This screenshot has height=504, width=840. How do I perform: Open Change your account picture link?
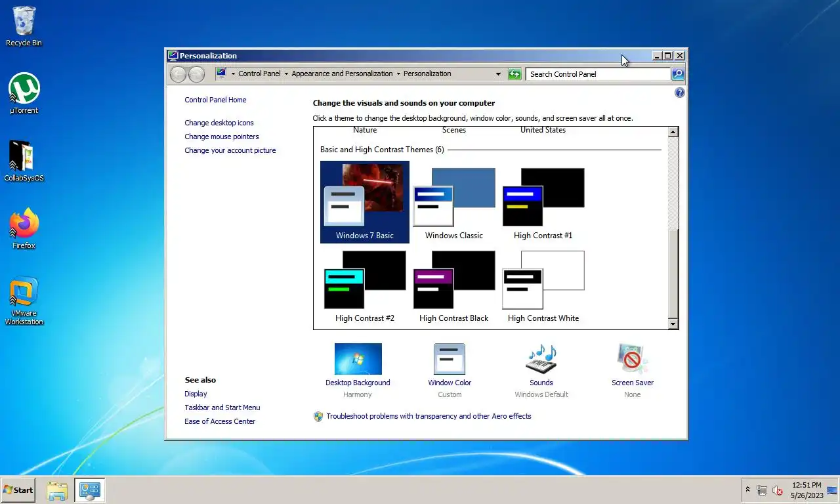230,150
